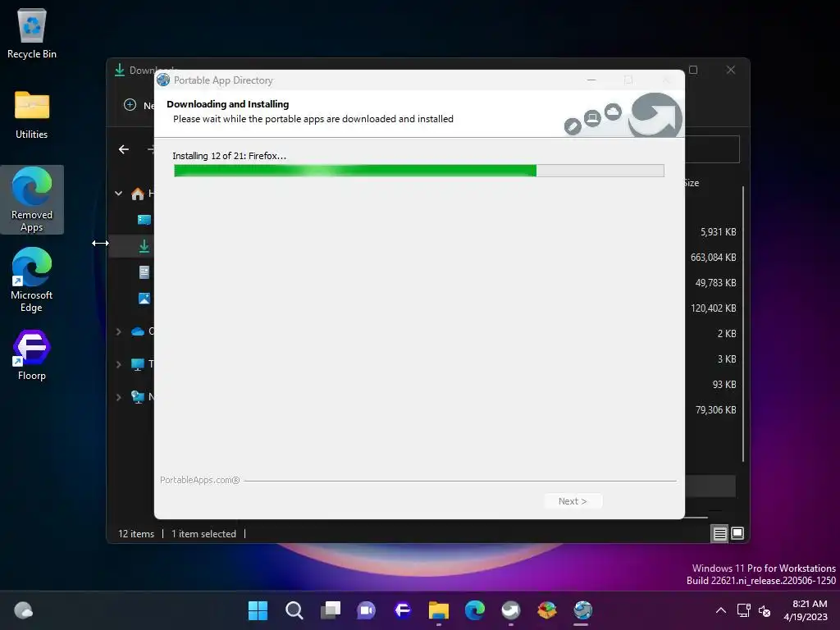Activate the Portable App Directory taskbar icon

tap(583, 610)
